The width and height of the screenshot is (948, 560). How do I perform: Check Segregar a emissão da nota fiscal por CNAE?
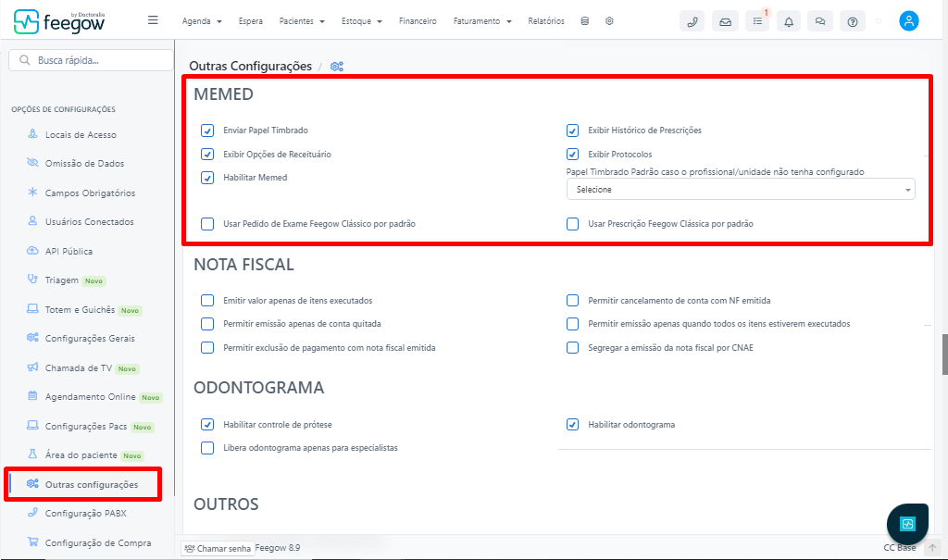(572, 348)
